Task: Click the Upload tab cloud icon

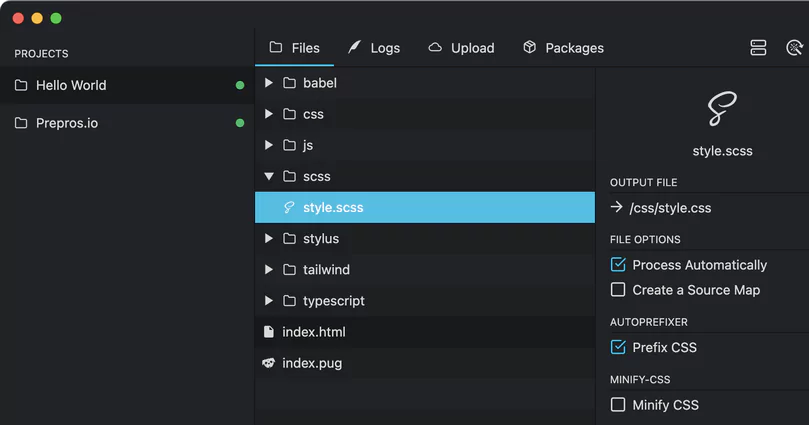Action: click(435, 47)
